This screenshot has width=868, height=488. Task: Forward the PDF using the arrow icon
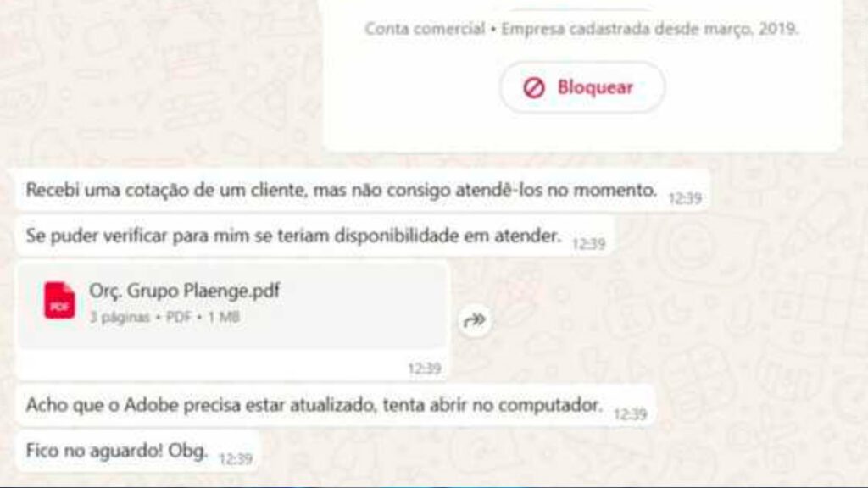[475, 319]
